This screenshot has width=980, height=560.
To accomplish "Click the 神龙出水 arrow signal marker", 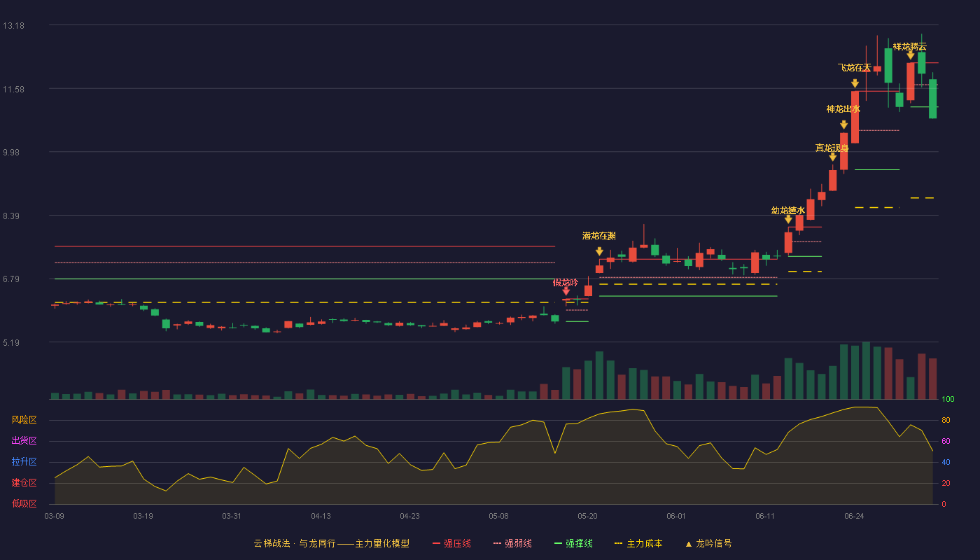I will point(844,125).
